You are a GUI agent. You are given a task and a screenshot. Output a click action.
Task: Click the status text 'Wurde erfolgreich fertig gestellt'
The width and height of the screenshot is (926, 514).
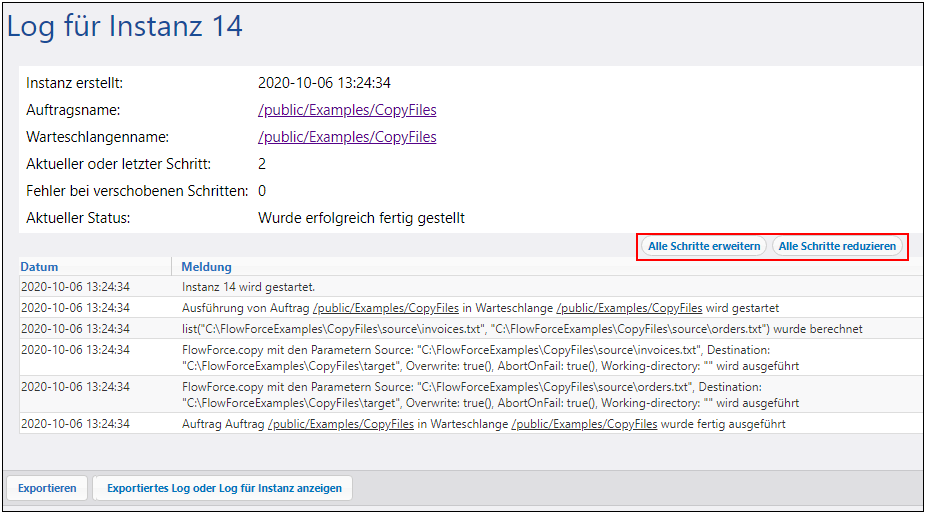(361, 218)
